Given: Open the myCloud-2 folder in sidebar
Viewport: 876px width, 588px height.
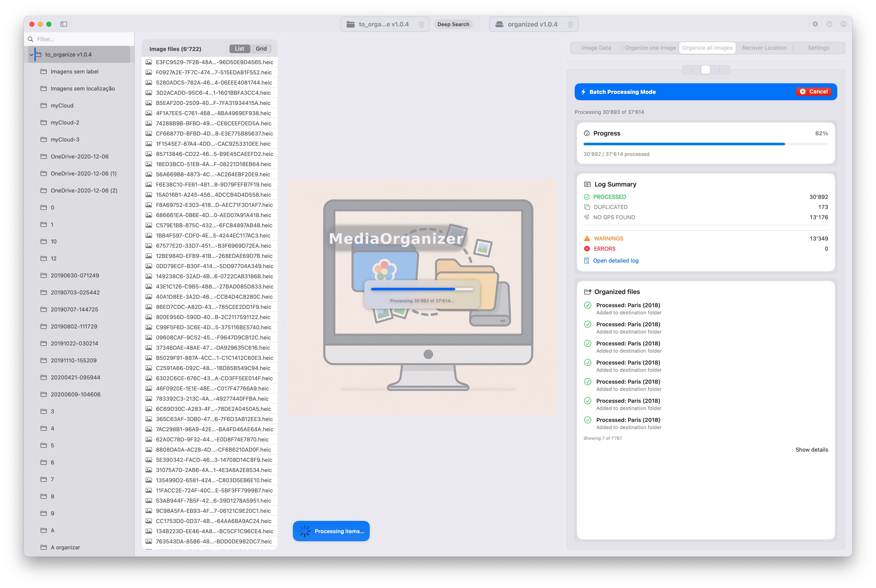Looking at the screenshot, I should coord(65,123).
